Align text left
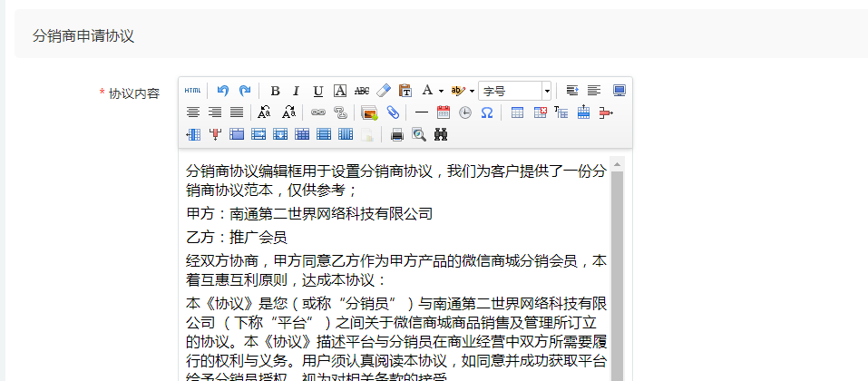Viewport: 868px width, 381px height. 594,91
